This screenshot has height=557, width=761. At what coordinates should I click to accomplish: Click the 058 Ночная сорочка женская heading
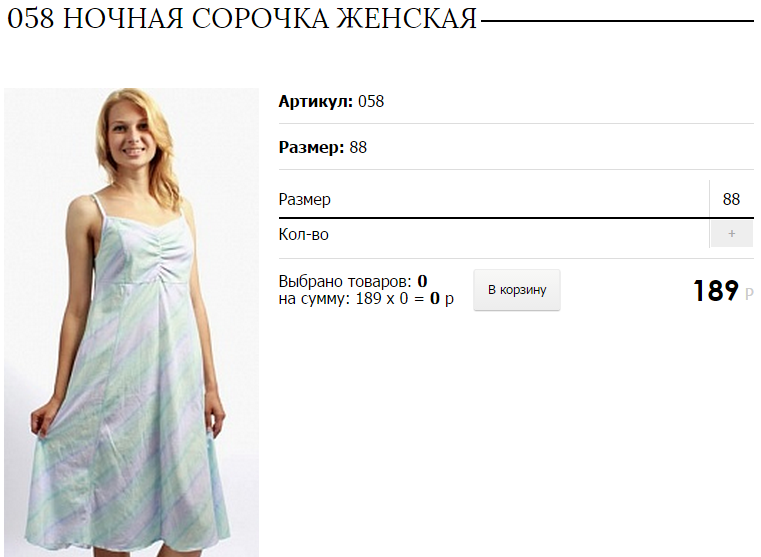point(242,19)
